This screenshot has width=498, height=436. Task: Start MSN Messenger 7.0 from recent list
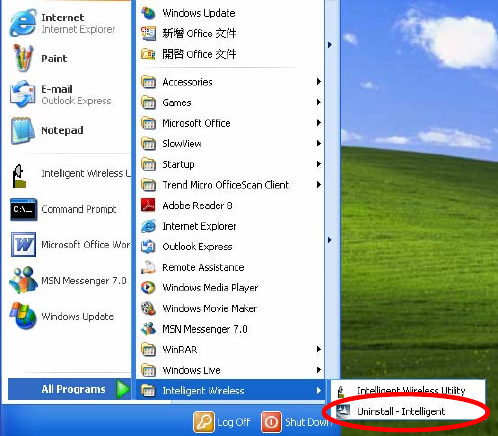click(x=23, y=280)
